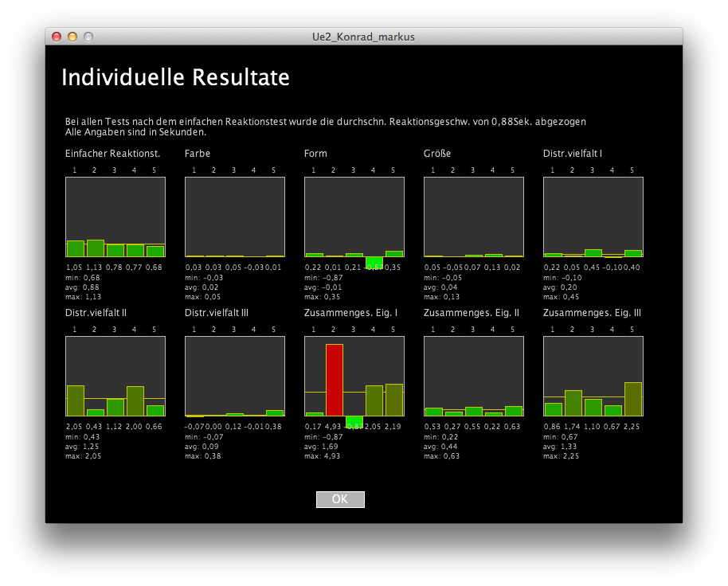This screenshot has height=586, width=728.
Task: Click the Distr.vielfalt I chart
Action: [x=593, y=216]
